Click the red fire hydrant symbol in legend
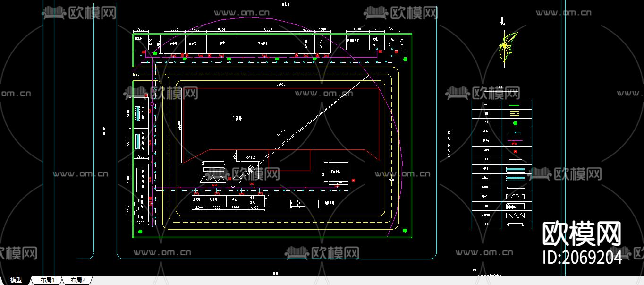The image size is (644, 285). coord(517,151)
